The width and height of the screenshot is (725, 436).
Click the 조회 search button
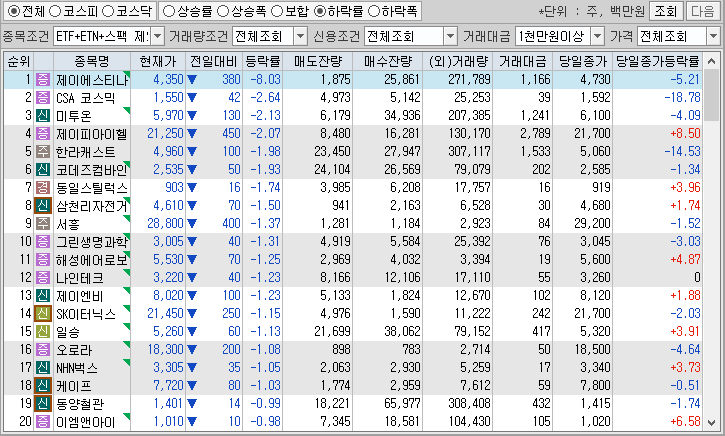point(666,11)
